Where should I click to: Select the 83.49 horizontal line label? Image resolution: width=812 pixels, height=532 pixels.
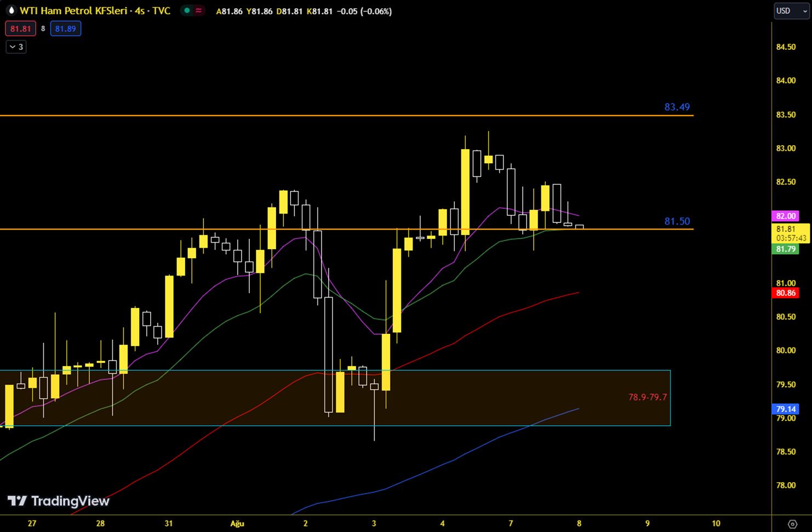[x=677, y=107]
